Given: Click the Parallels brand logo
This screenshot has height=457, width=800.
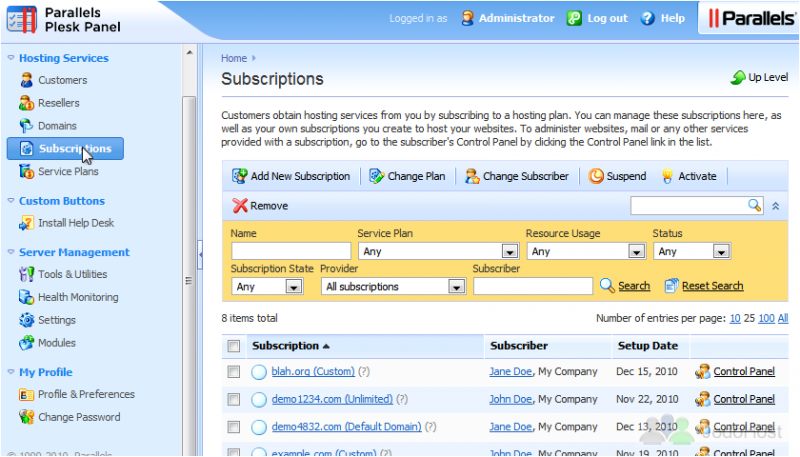Looking at the screenshot, I should pos(751,19).
